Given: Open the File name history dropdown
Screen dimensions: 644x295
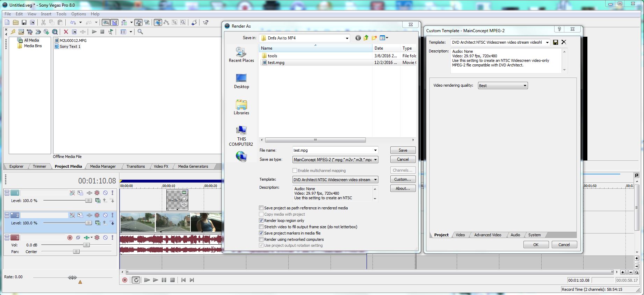Looking at the screenshot, I should pos(375,150).
